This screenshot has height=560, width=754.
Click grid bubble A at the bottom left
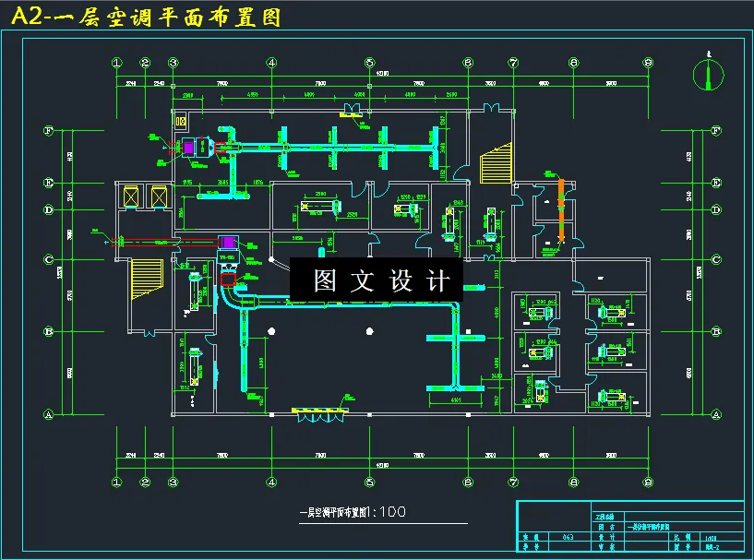47,415
